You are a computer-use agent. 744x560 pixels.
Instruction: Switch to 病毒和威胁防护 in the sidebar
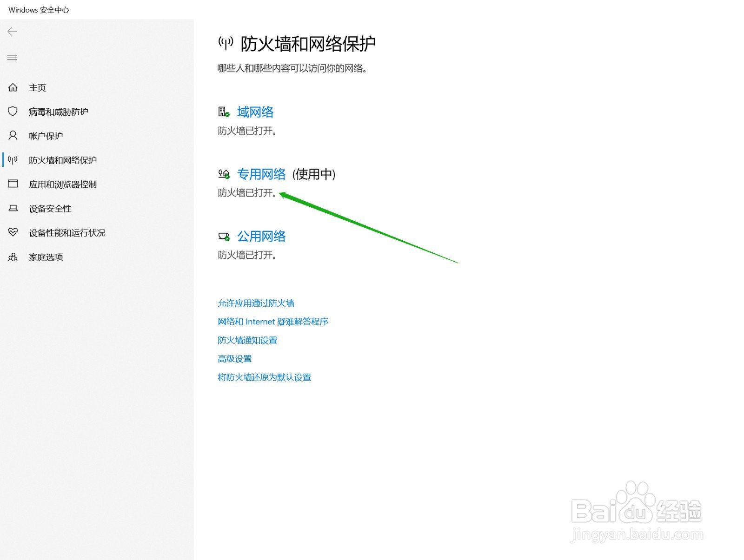(58, 111)
